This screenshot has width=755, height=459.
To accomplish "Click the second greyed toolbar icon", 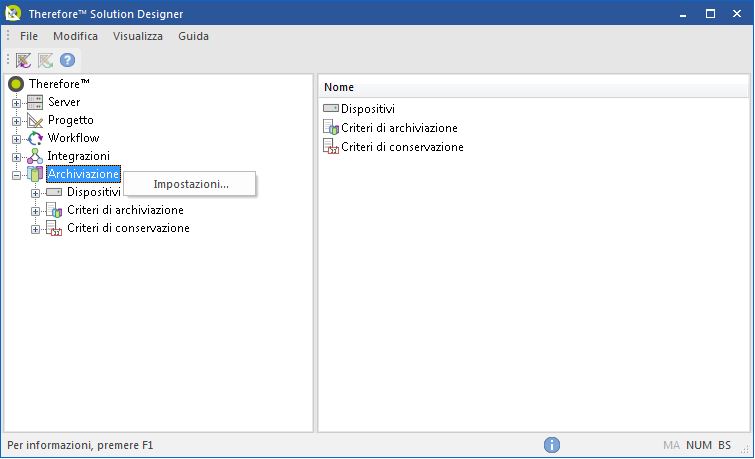I will pos(45,60).
